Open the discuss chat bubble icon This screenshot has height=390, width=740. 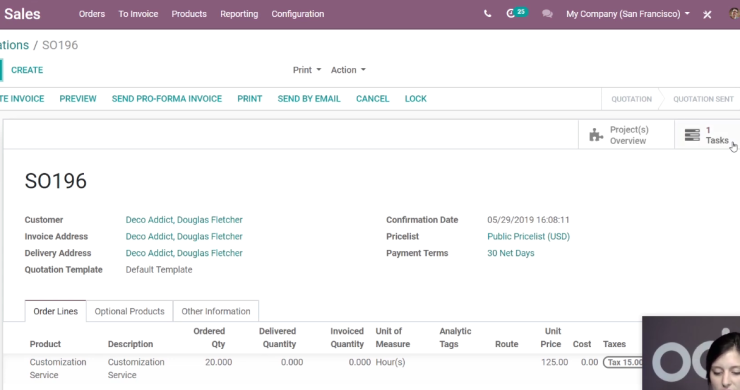coord(547,14)
